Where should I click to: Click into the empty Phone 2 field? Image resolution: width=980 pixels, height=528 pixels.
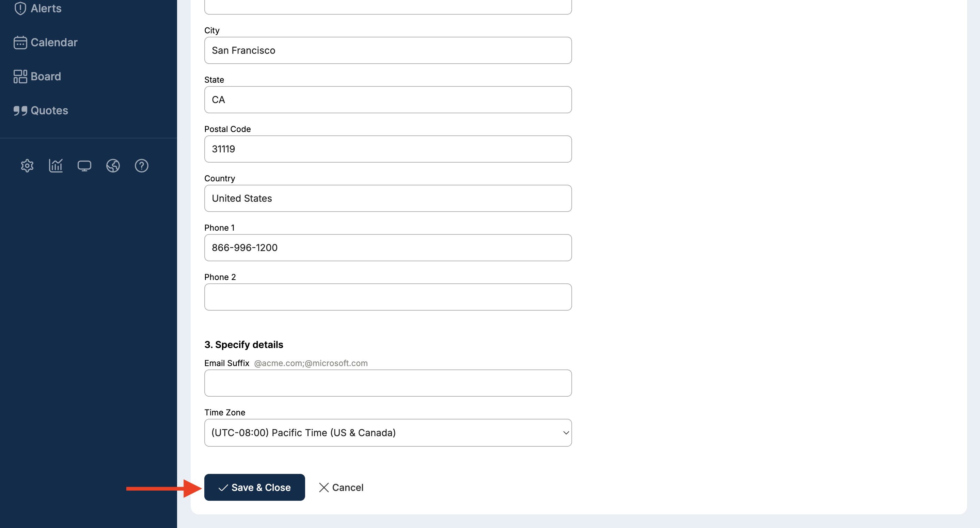click(388, 297)
